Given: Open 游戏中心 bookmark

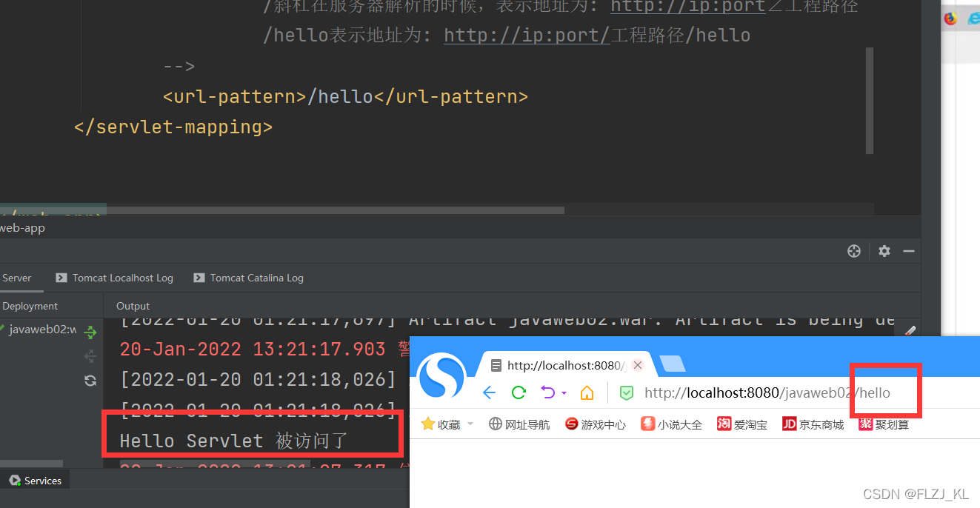Looking at the screenshot, I should point(595,424).
